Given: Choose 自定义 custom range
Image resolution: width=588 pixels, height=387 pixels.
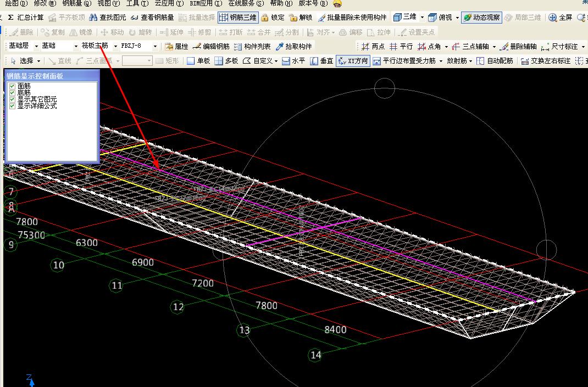Looking at the screenshot, I should click(x=258, y=61).
